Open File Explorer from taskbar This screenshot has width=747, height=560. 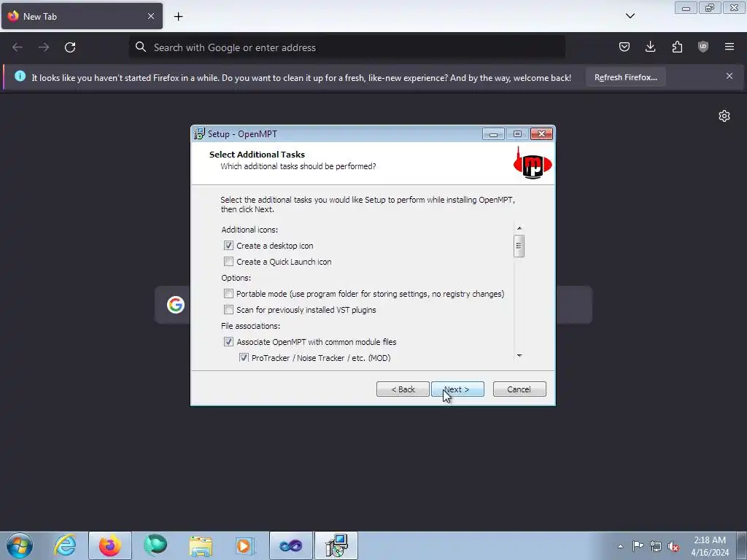coord(201,545)
